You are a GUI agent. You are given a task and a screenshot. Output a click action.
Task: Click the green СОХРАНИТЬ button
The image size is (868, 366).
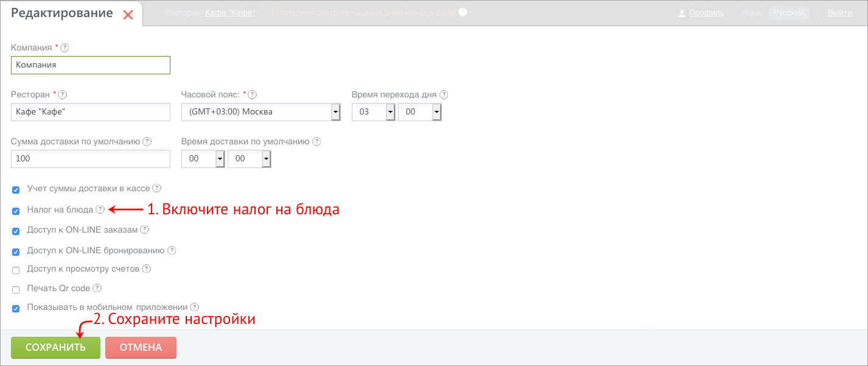55,348
